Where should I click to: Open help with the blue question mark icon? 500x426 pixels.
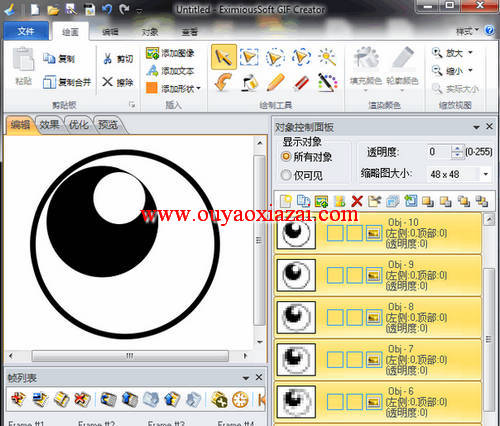489,31
